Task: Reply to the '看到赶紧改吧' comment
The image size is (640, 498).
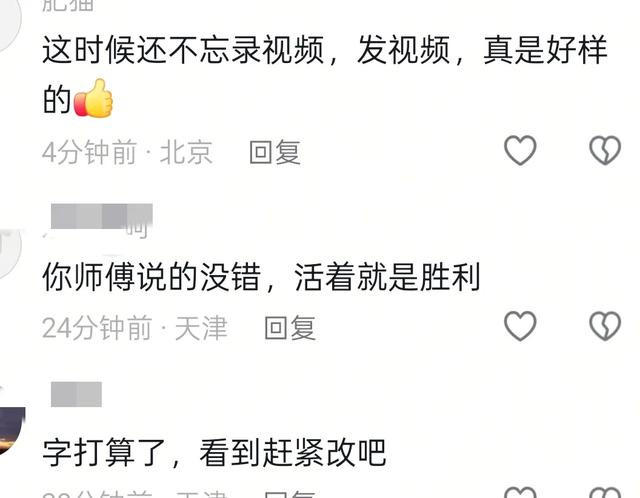Action: [290, 494]
